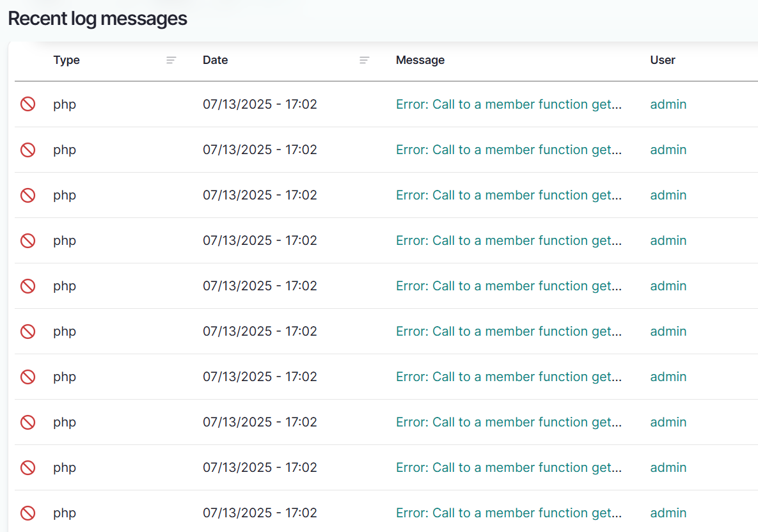
Task: Click the Type column header
Action: pyautogui.click(x=67, y=60)
